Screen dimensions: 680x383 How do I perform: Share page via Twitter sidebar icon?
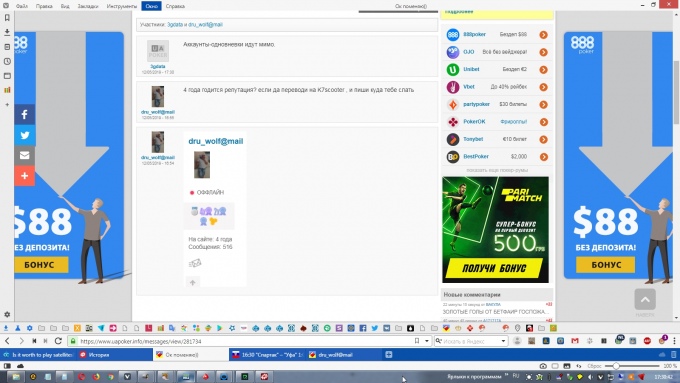25,135
